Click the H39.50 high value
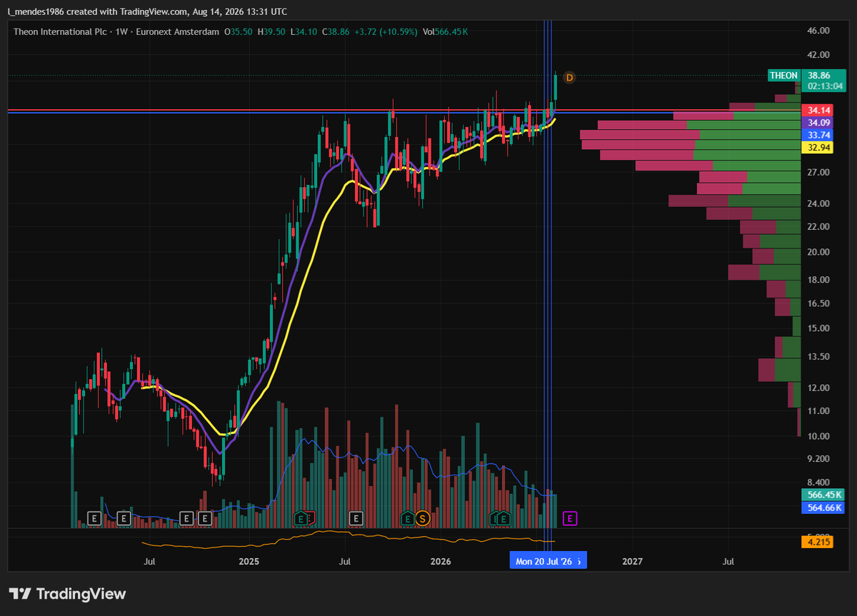This screenshot has width=857, height=616. point(271,32)
